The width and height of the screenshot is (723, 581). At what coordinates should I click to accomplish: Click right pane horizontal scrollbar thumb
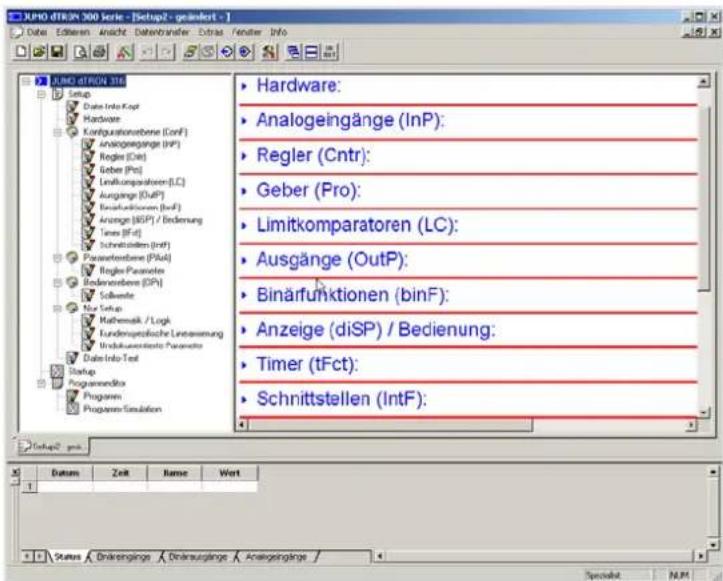click(391, 425)
